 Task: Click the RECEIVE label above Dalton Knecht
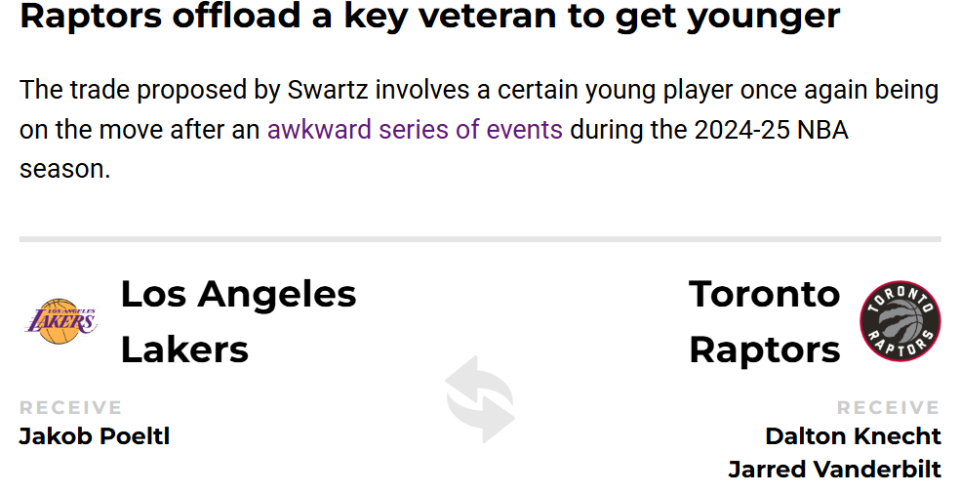888,407
